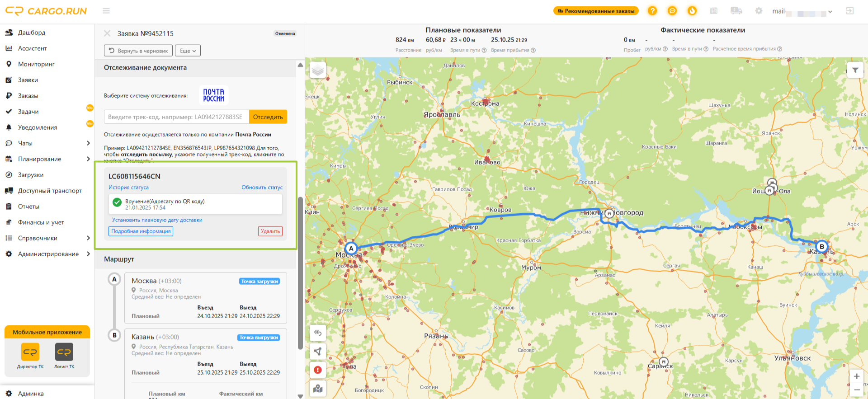Zoom out the map with minus
This screenshot has height=399, width=868.
[x=856, y=390]
